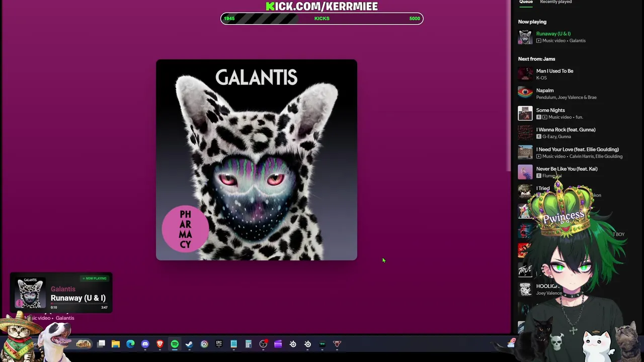The width and height of the screenshot is (644, 362).
Task: Click the Napalm eye artwork thumbnail
Action: point(525,94)
